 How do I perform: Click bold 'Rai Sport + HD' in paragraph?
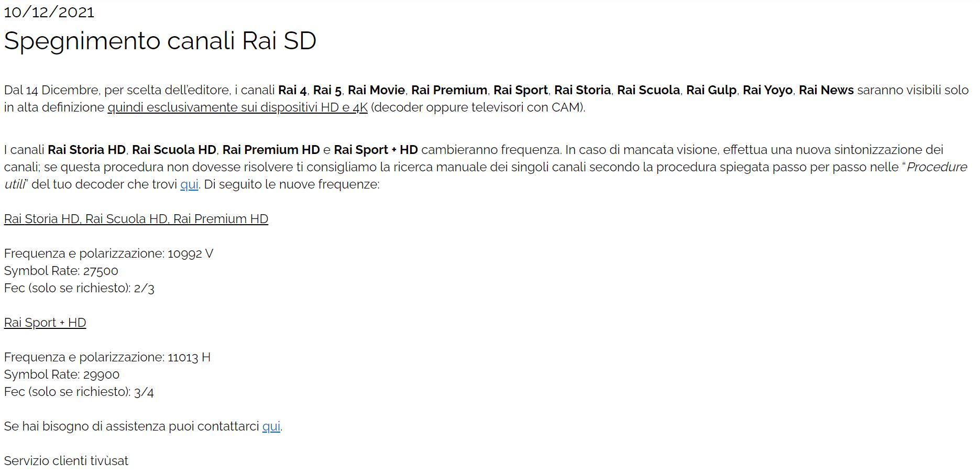pyautogui.click(x=376, y=150)
